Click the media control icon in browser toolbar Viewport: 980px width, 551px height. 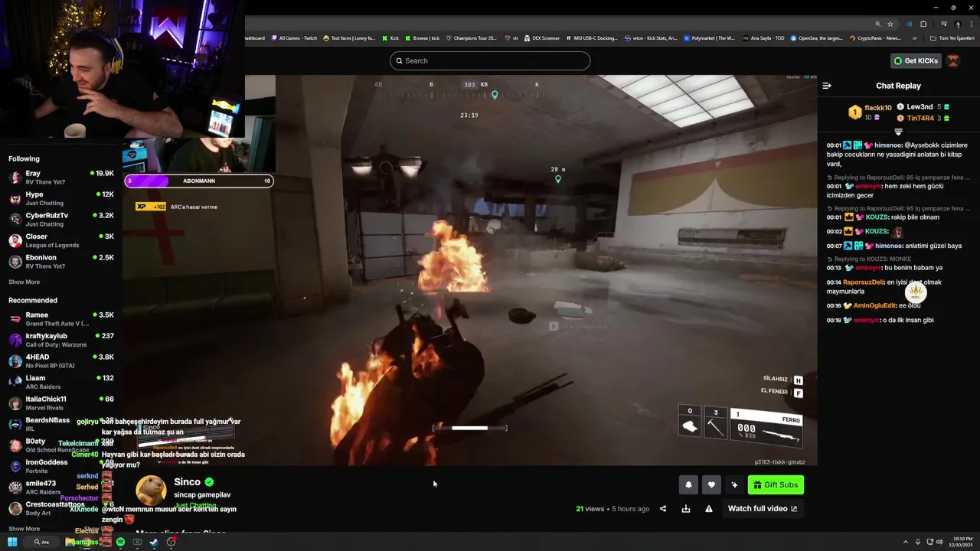[944, 24]
